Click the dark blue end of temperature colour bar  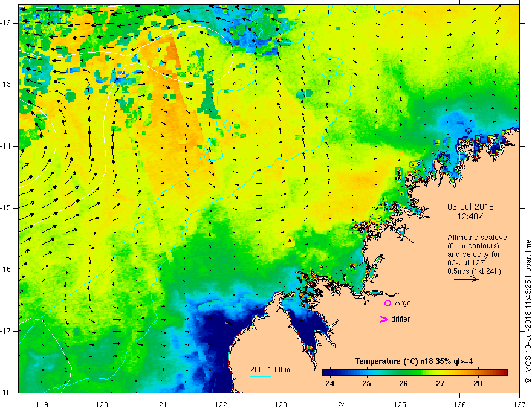click(x=328, y=373)
